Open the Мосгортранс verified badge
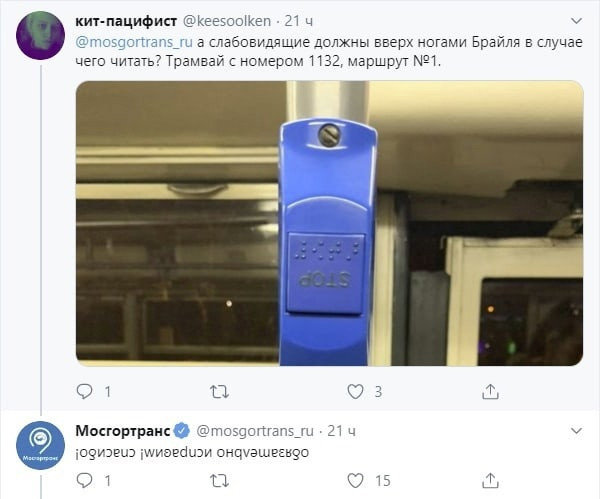The width and height of the screenshot is (600, 499). point(182,431)
